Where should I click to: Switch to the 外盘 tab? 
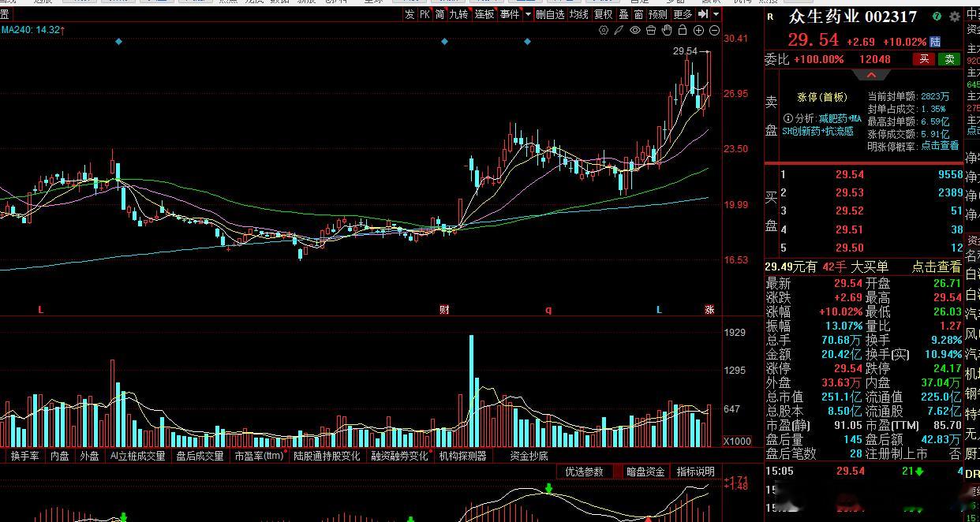pyautogui.click(x=89, y=456)
